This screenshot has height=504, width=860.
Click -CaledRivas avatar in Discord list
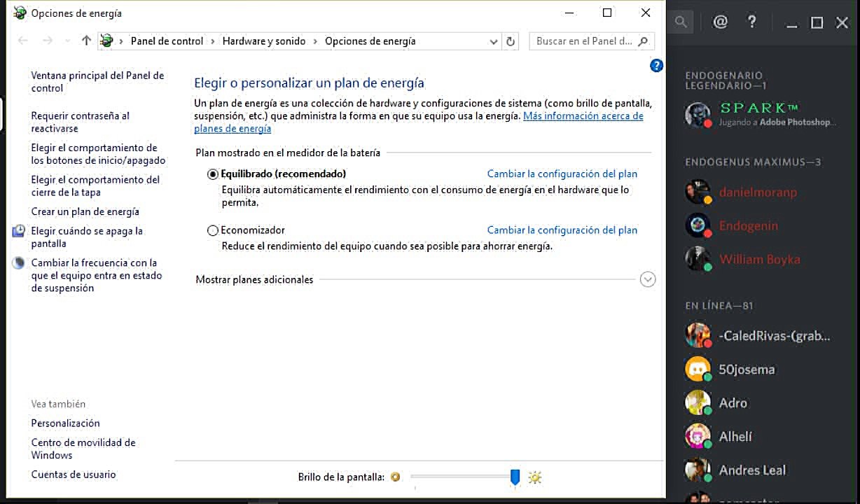698,335
